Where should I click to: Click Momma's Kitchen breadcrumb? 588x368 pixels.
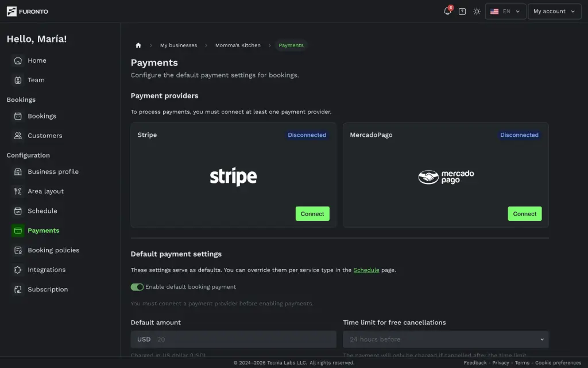pyautogui.click(x=238, y=45)
